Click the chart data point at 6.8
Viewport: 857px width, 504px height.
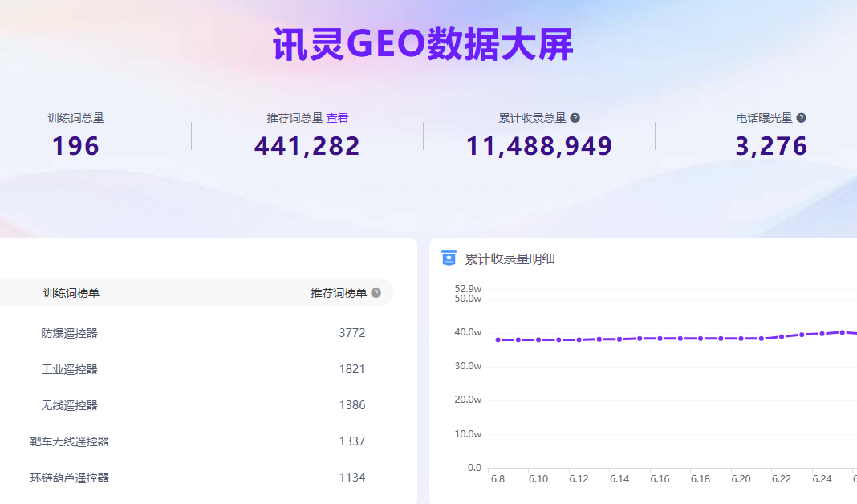(498, 340)
